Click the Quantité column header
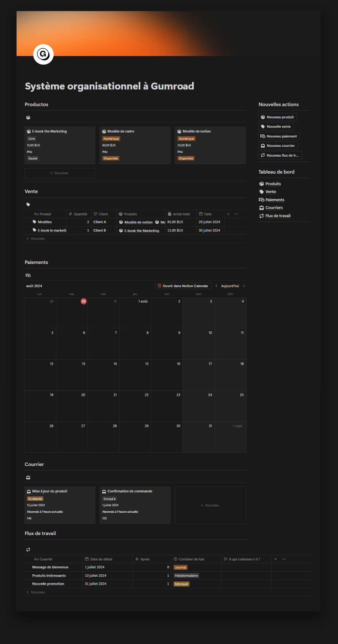This screenshot has width=338, height=644. [x=78, y=214]
